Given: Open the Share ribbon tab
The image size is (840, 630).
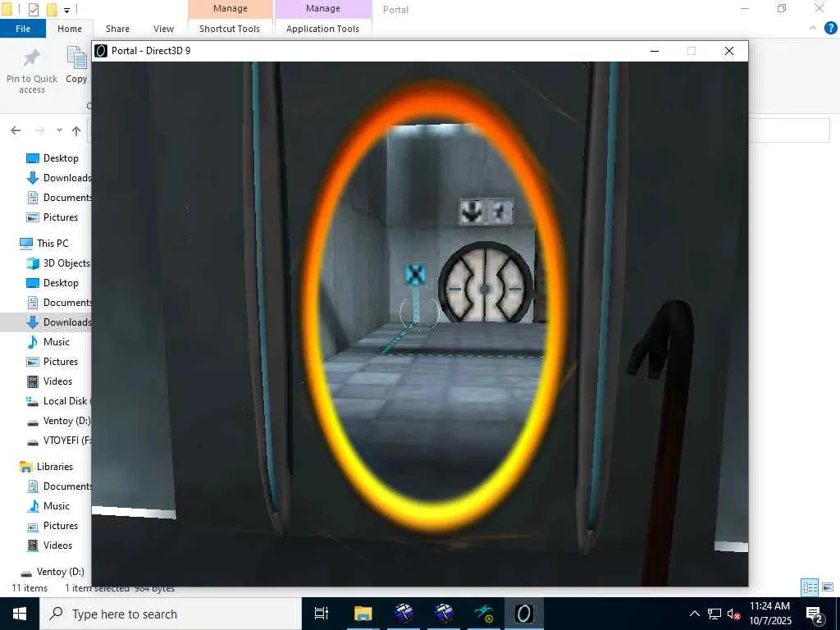Looking at the screenshot, I should (x=117, y=29).
